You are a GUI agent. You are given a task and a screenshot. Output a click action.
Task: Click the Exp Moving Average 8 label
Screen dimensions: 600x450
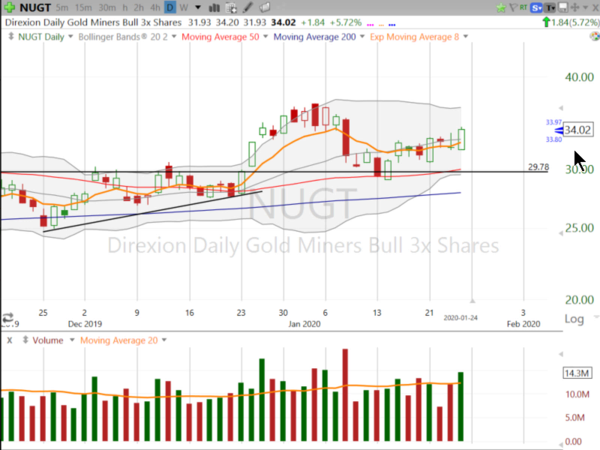(x=414, y=37)
